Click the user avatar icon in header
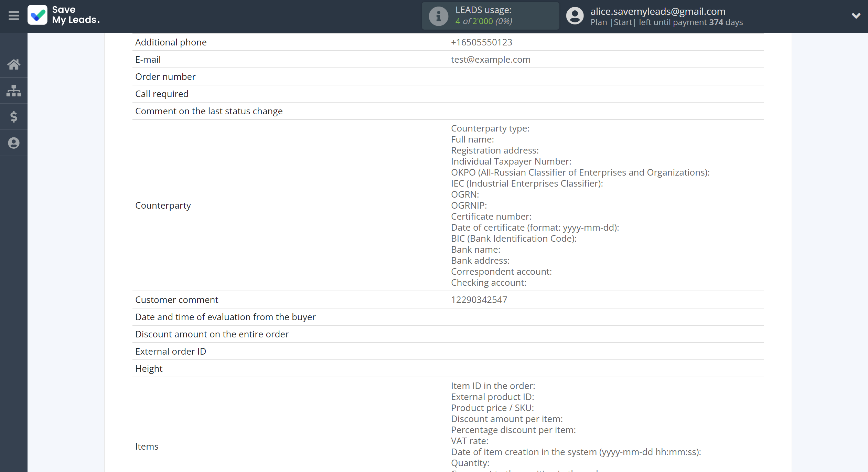This screenshot has height=472, width=868. tap(575, 16)
